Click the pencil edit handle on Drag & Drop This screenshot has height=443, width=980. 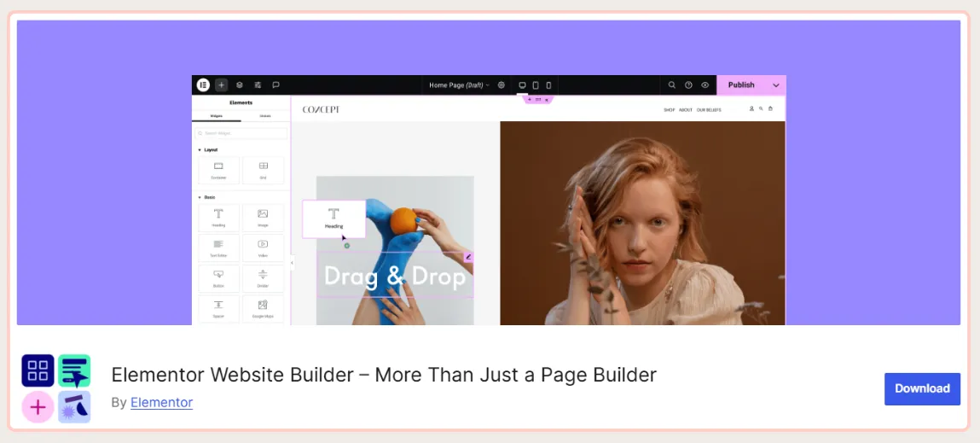coord(468,257)
